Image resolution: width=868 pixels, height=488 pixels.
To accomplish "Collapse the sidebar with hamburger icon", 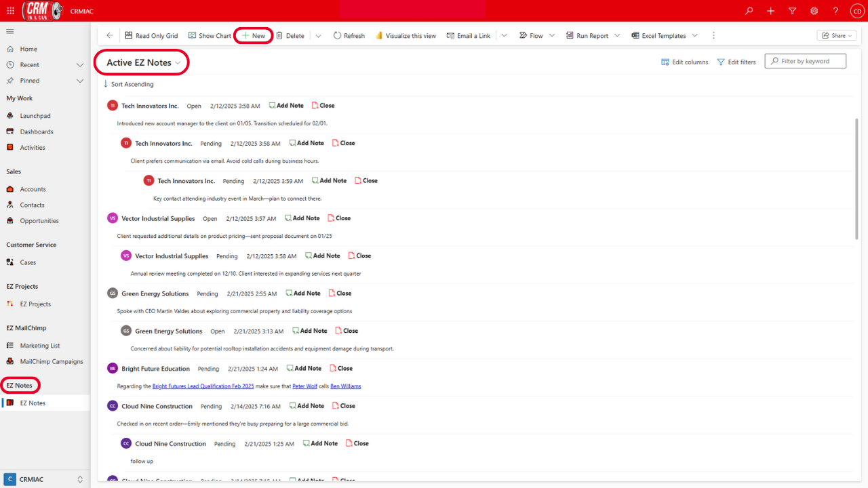I will tap(10, 31).
